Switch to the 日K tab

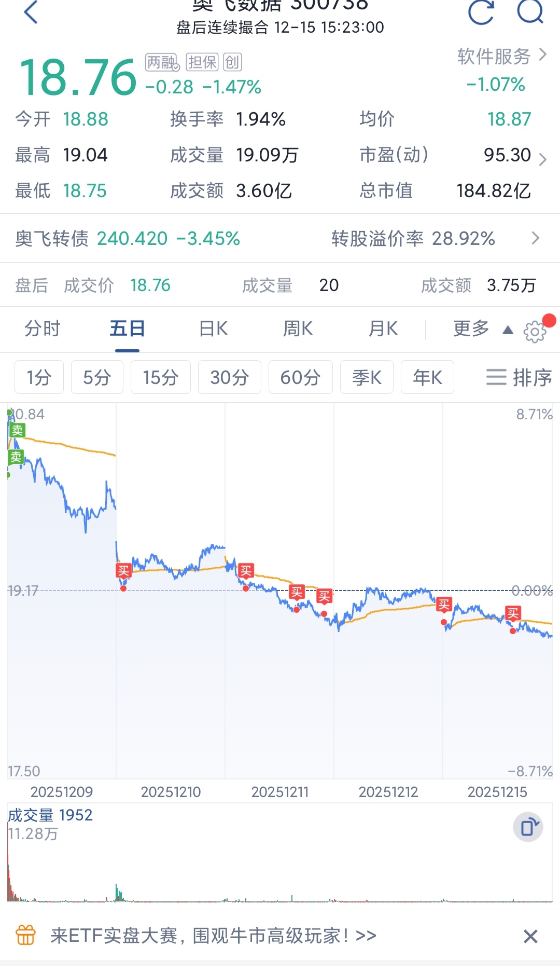point(214,328)
